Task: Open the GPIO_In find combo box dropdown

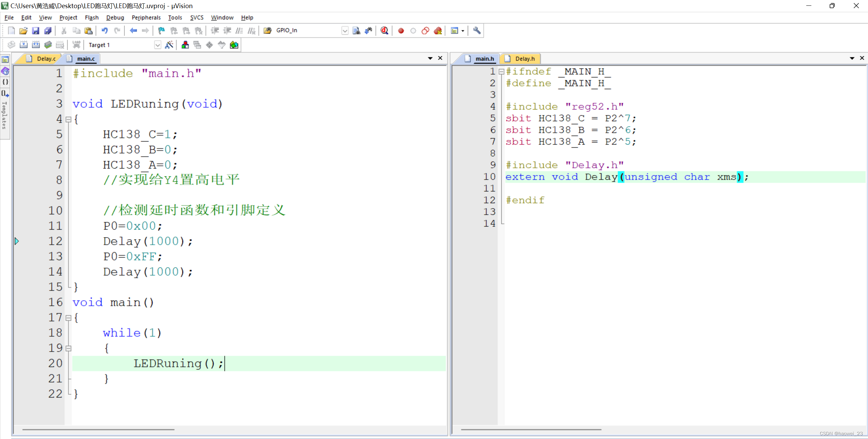Action: (x=345, y=31)
